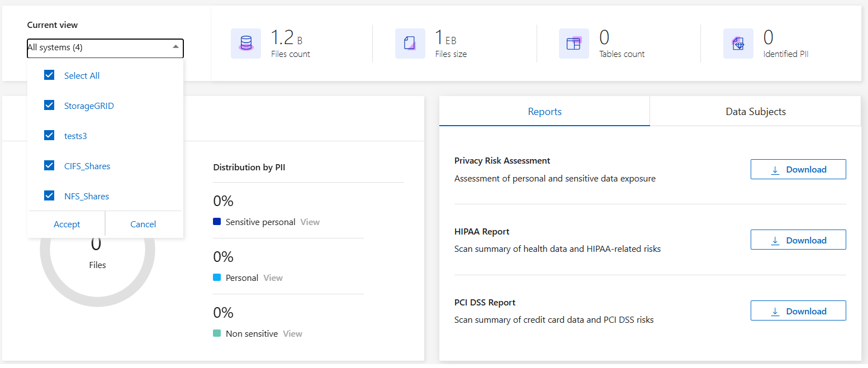This screenshot has height=368, width=868.
Task: Select the Reports tab
Action: click(544, 112)
